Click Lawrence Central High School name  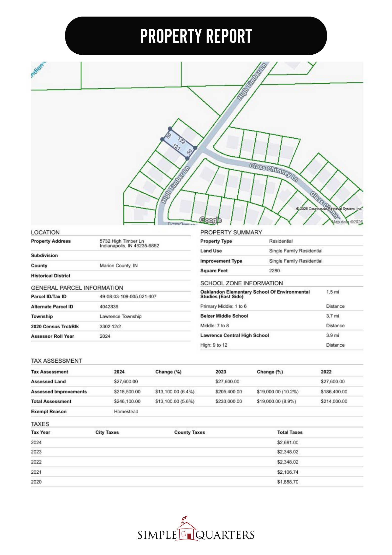[x=234, y=335]
